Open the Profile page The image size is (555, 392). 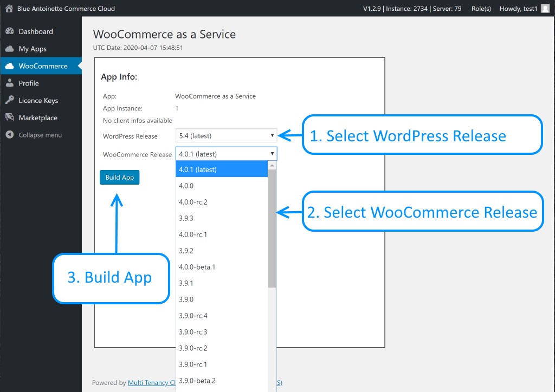[41, 83]
